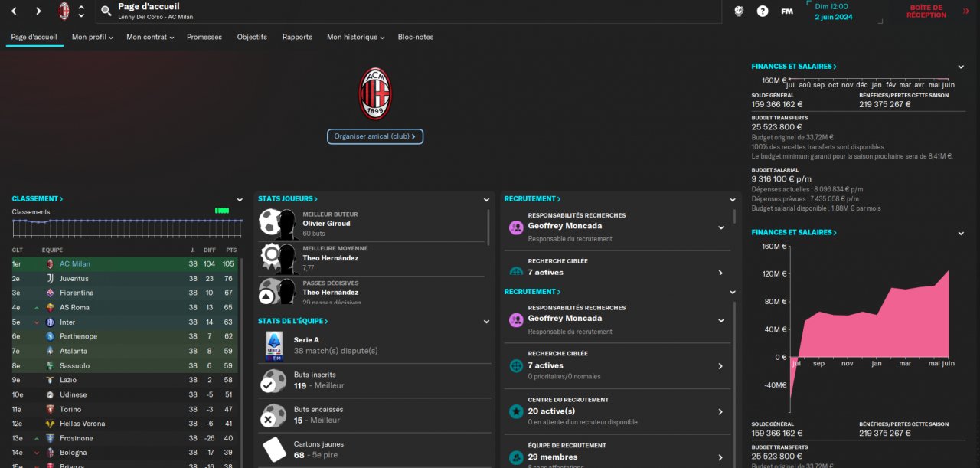The height and width of the screenshot is (468, 980).
Task: Open the Mon contrat dropdown tab
Action: click(x=149, y=37)
